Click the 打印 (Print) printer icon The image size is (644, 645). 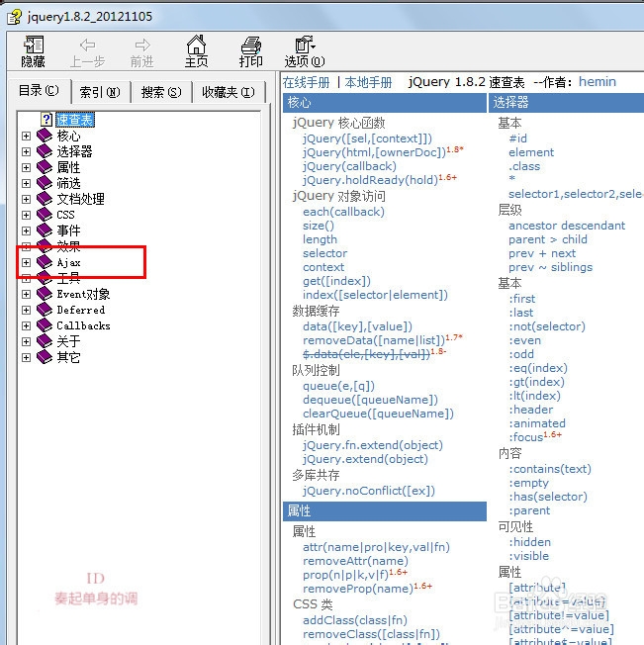251,45
